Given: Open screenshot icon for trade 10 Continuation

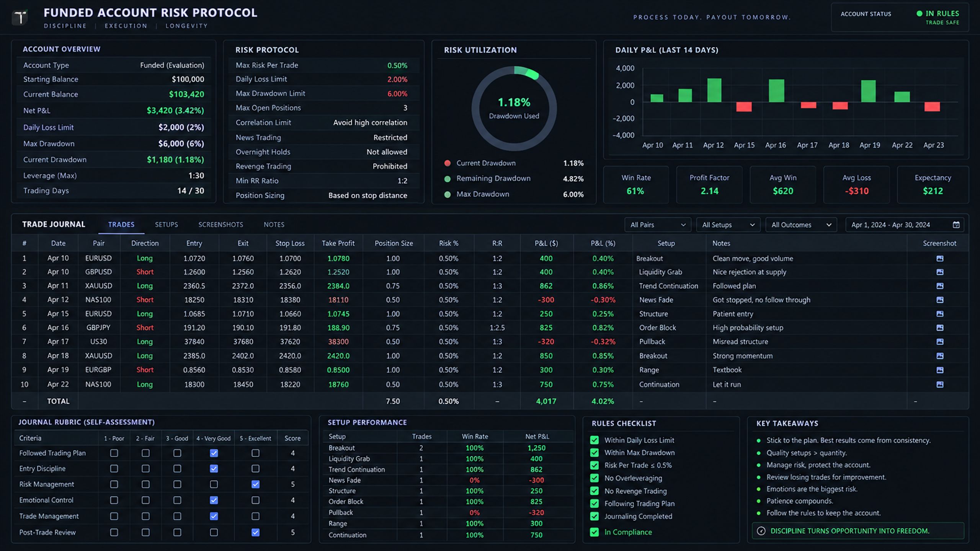Looking at the screenshot, I should [940, 385].
